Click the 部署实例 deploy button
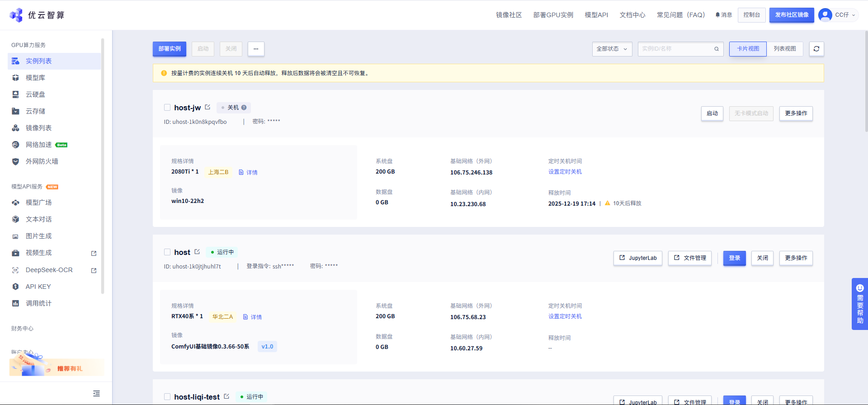Viewport: 868px width, 405px height. click(170, 49)
